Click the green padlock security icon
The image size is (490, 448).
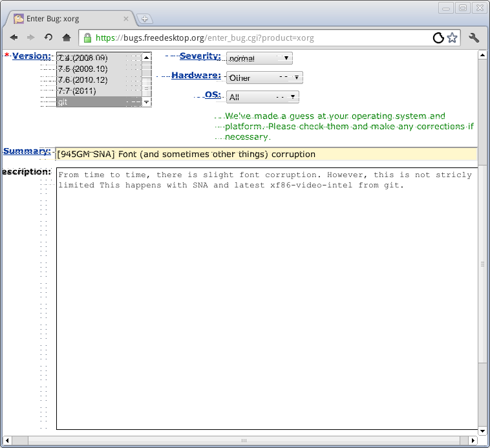tap(87, 37)
